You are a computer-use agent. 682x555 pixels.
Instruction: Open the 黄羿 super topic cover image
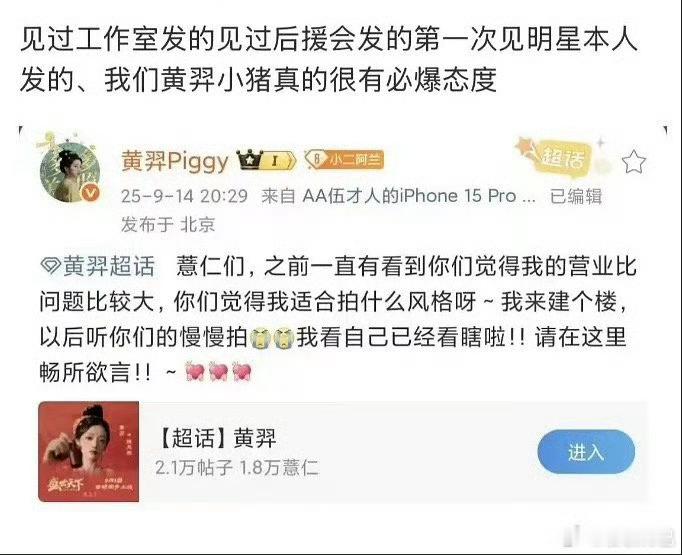point(89,451)
